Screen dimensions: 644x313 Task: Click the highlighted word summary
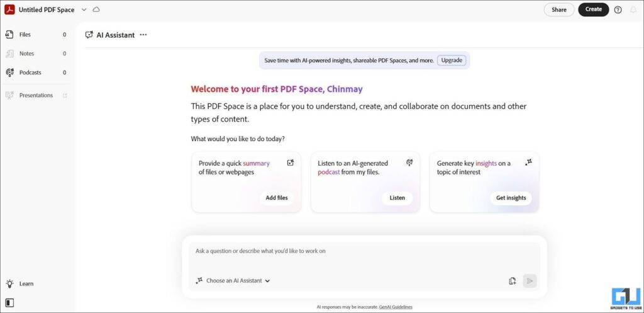257,163
